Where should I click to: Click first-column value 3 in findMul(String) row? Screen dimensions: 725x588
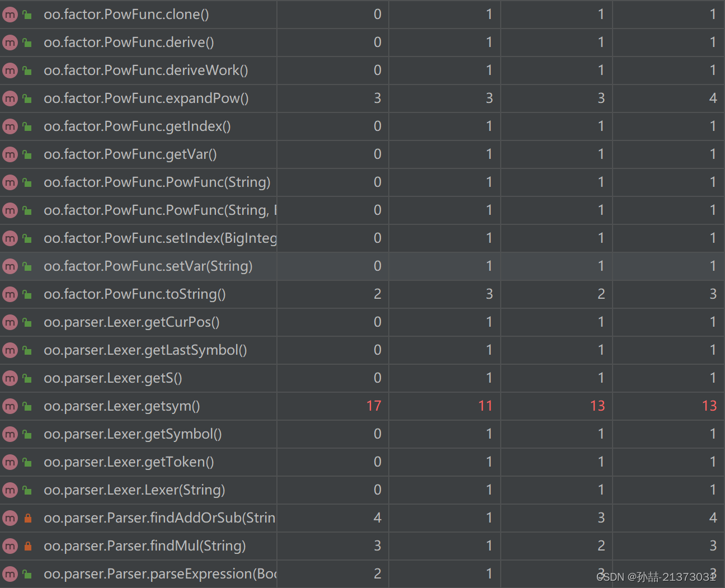378,546
